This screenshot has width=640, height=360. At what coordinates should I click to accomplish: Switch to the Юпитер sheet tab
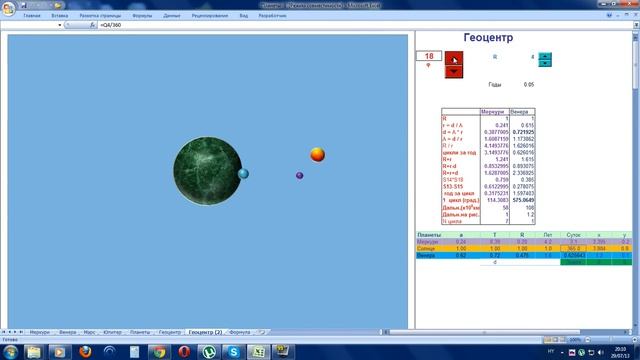112,332
